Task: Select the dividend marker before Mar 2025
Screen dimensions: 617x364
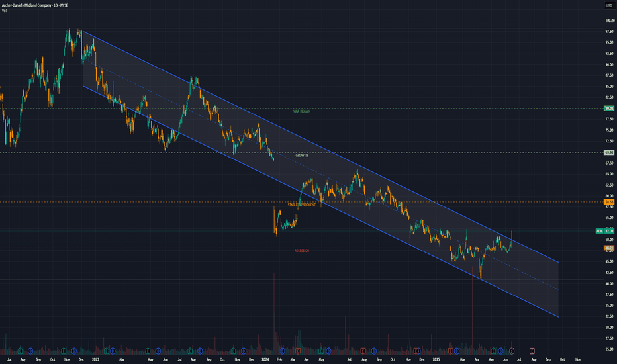Action: (x=457, y=351)
